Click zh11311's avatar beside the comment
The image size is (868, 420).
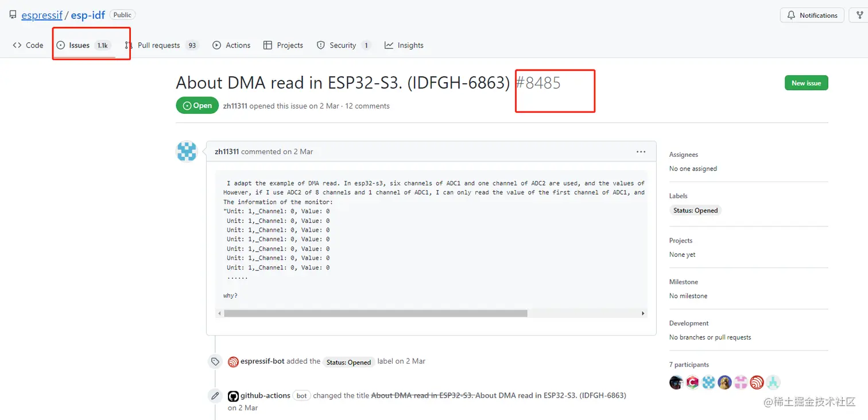pos(187,152)
